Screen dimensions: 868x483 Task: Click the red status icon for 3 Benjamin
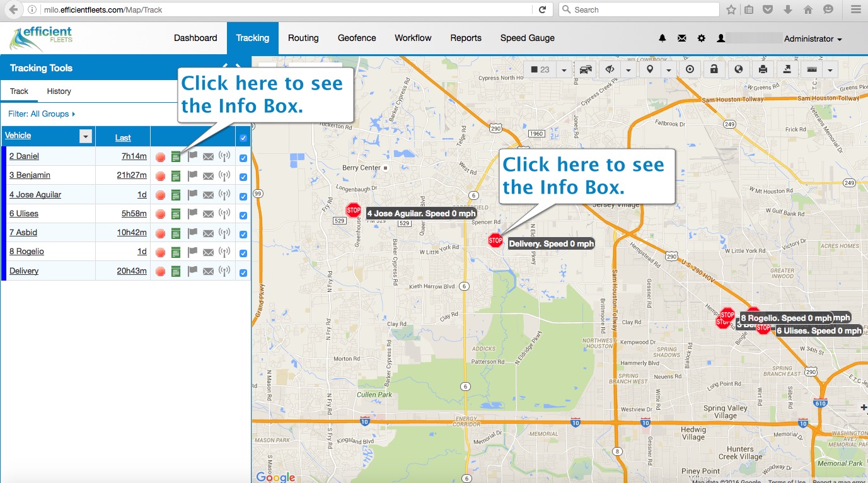point(160,176)
